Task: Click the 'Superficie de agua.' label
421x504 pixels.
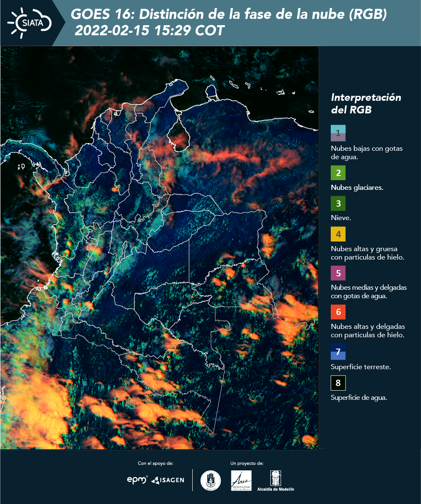Action: pyautogui.click(x=358, y=397)
